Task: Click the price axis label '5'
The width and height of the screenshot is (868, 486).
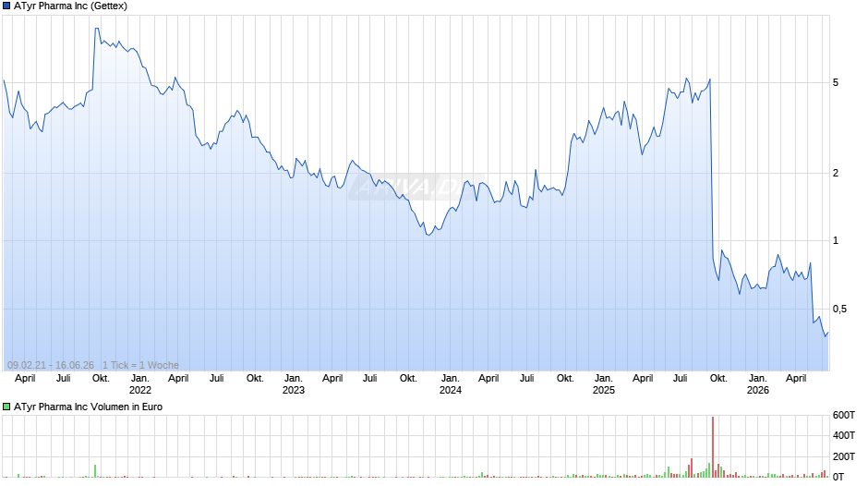Action: tap(836, 82)
